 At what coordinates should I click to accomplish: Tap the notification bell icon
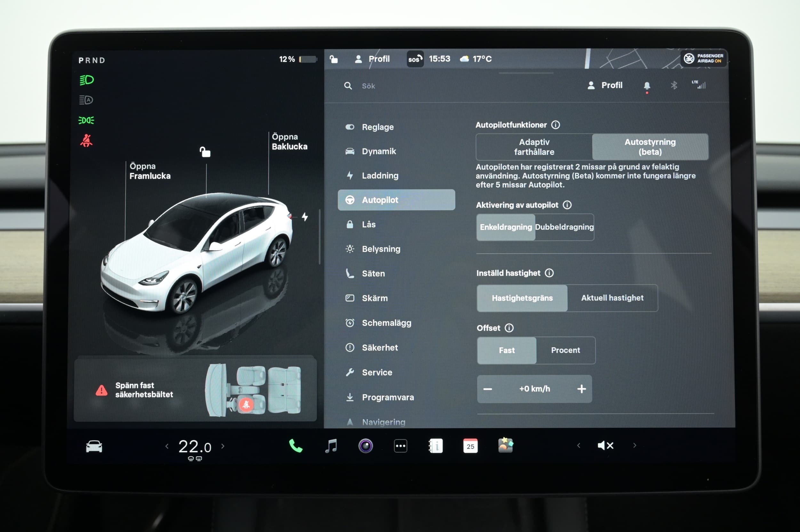pos(647,86)
